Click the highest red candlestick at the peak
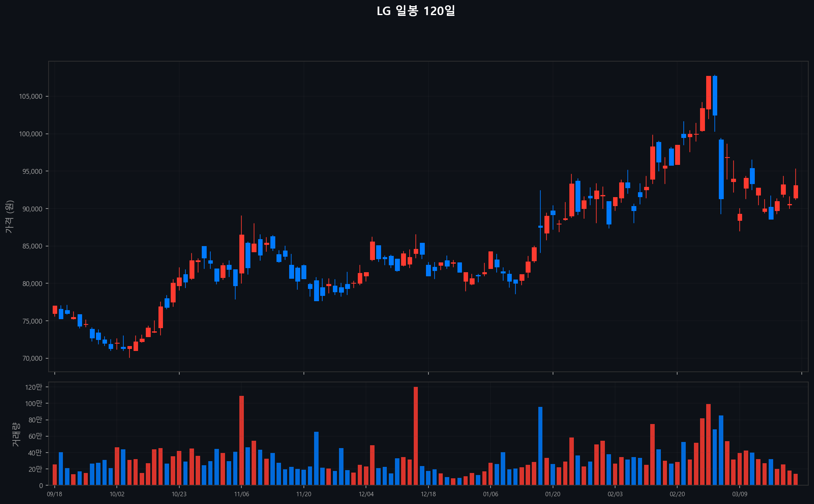Image resolution: width=814 pixels, height=504 pixels. [709, 93]
